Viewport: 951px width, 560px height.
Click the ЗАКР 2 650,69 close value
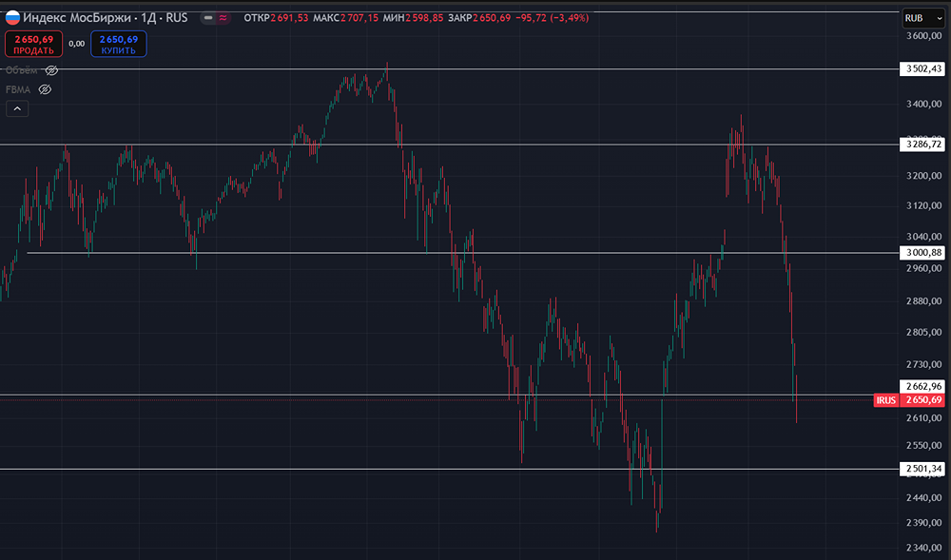pos(479,18)
